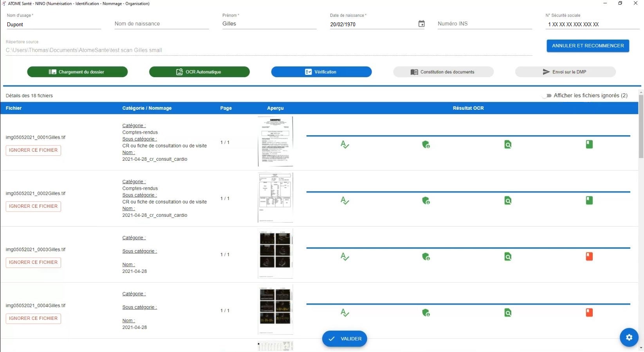This screenshot has width=644, height=352.
Task: Click document search icon in img05052021_0004Gilles.tif row
Action: 508,313
